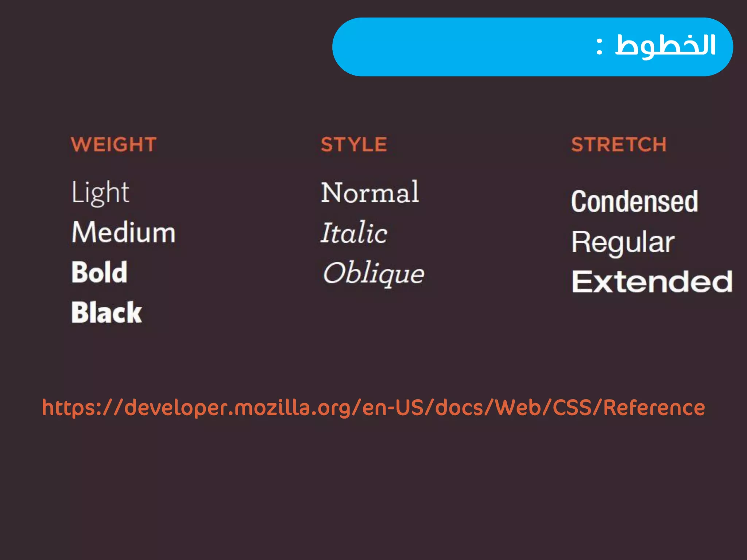Click the Condensed stretch sample
This screenshot has height=560, width=747.
pos(635,201)
